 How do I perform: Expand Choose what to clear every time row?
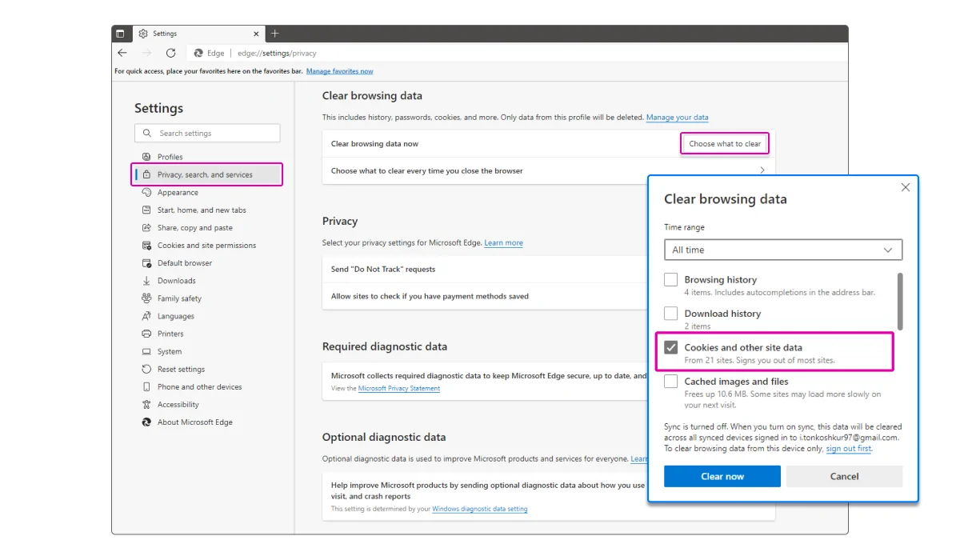click(549, 170)
